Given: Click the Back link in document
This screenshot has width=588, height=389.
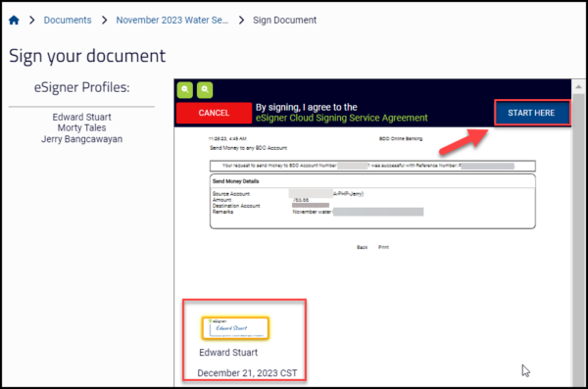Looking at the screenshot, I should pos(363,247).
